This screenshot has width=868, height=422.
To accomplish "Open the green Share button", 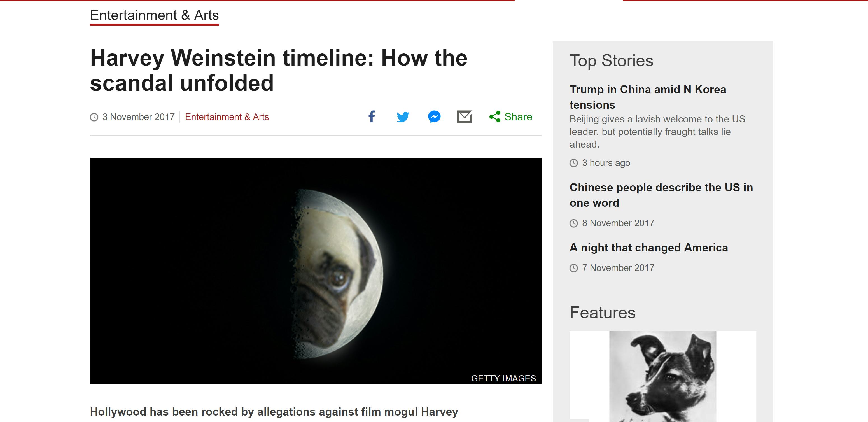I will click(510, 117).
